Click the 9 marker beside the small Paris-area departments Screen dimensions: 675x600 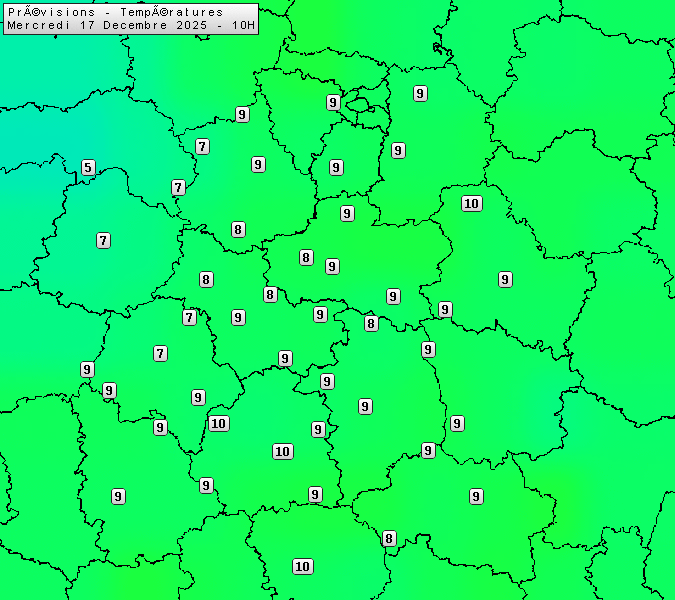tap(333, 103)
